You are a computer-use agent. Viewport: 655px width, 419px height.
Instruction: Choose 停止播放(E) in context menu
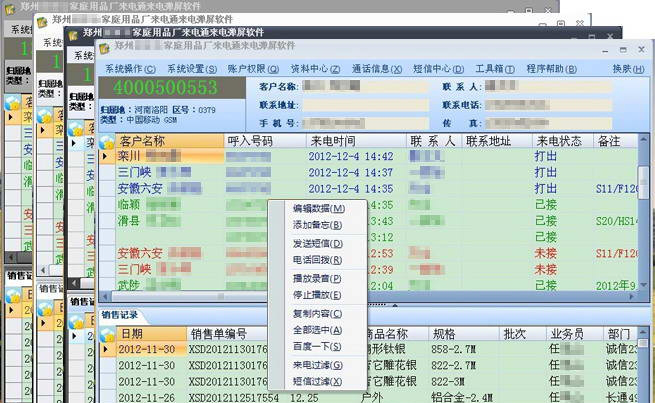(317, 295)
